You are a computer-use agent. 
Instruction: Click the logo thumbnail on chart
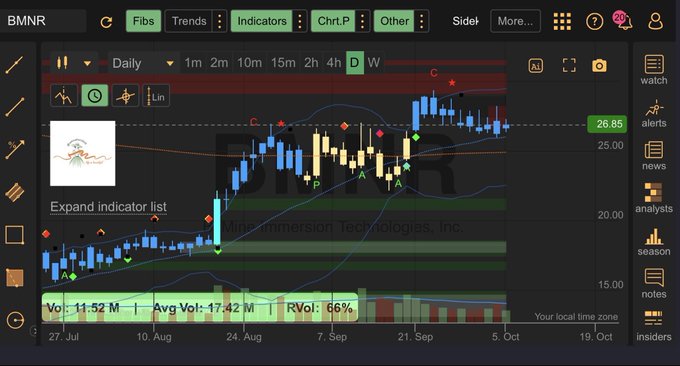click(x=83, y=154)
